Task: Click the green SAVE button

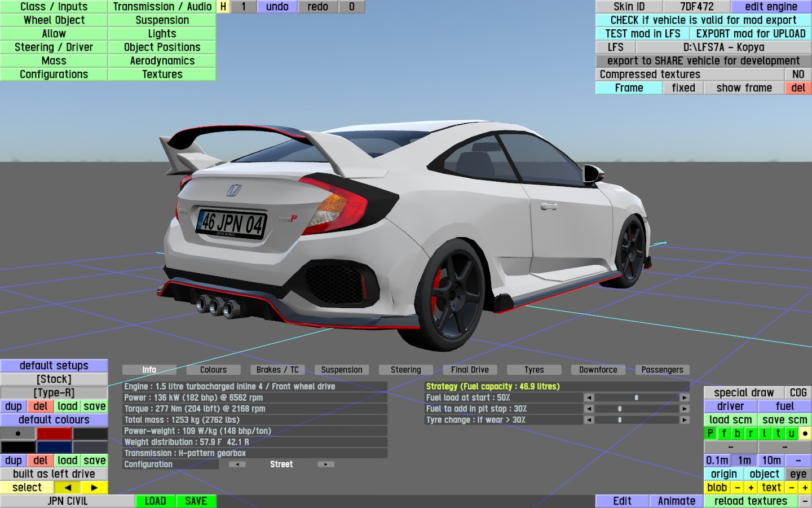Action: point(196,501)
